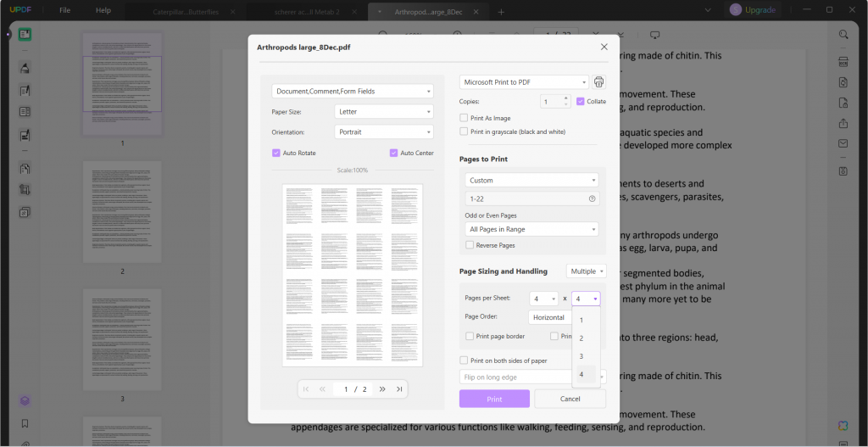Screen dimensions: 868x447
Task: Open the Page Tools watermark icon in sidebar
Action: pos(25,212)
